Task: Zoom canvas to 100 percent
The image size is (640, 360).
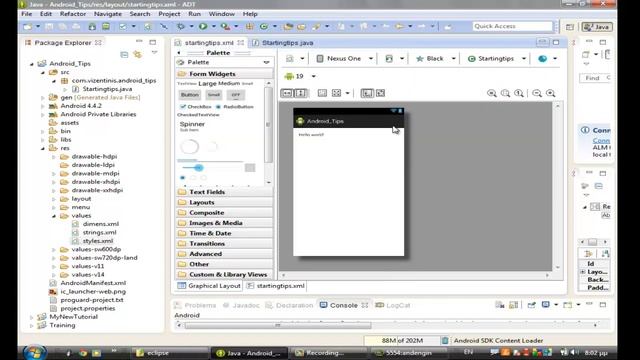Action: point(519,93)
